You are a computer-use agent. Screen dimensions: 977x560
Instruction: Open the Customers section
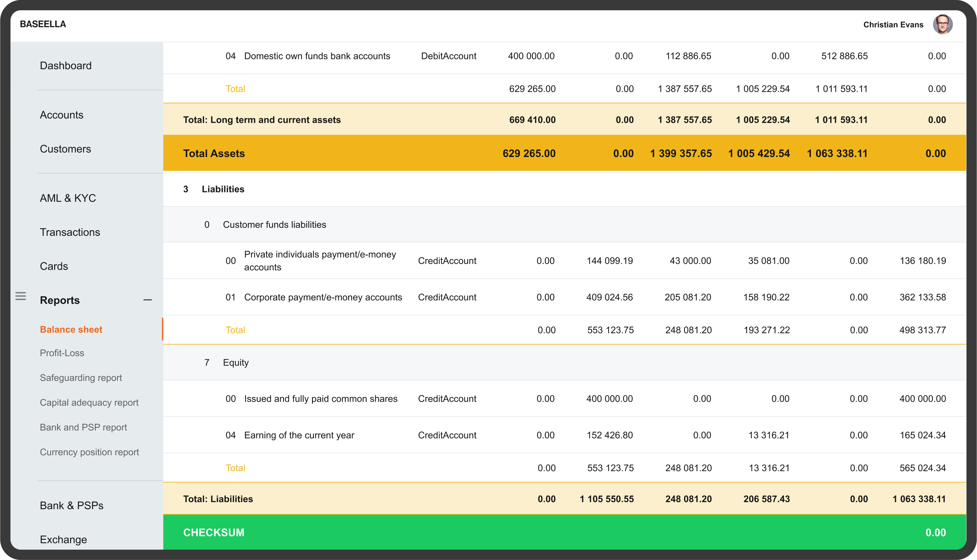(66, 149)
